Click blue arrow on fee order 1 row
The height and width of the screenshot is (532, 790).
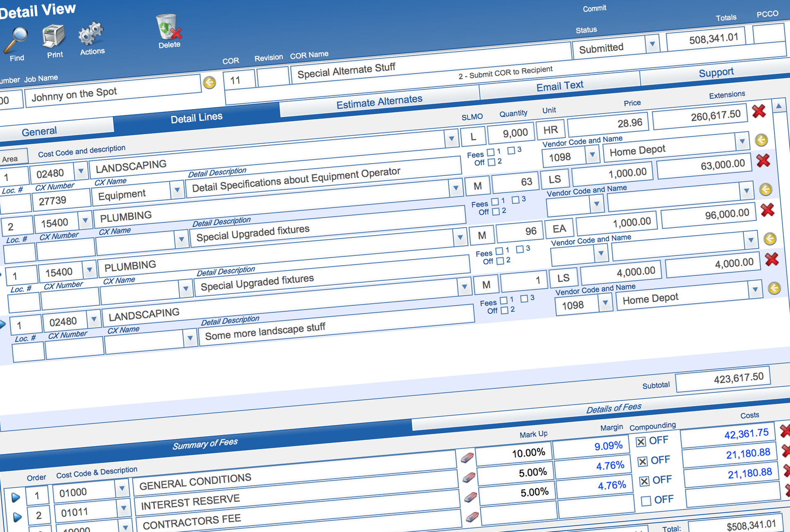(x=16, y=497)
